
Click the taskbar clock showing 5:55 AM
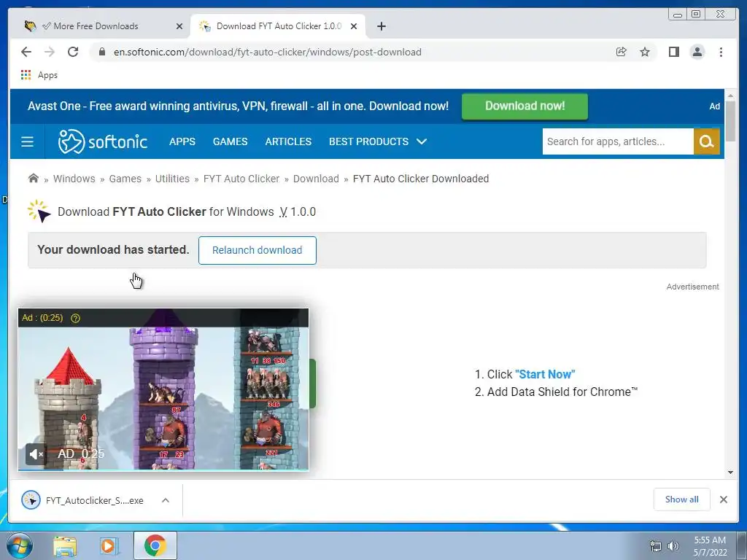pos(710,546)
